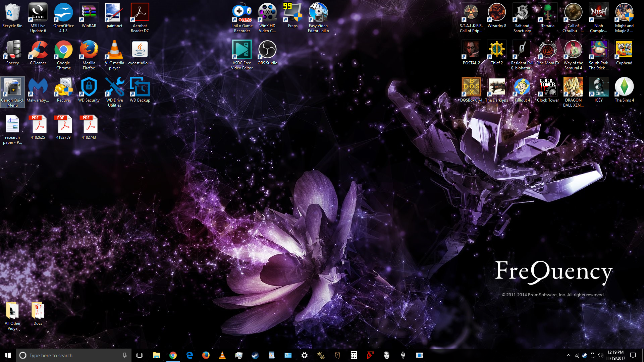Select Canon Quick Menu desktop icon
The image size is (644, 362).
point(12,93)
